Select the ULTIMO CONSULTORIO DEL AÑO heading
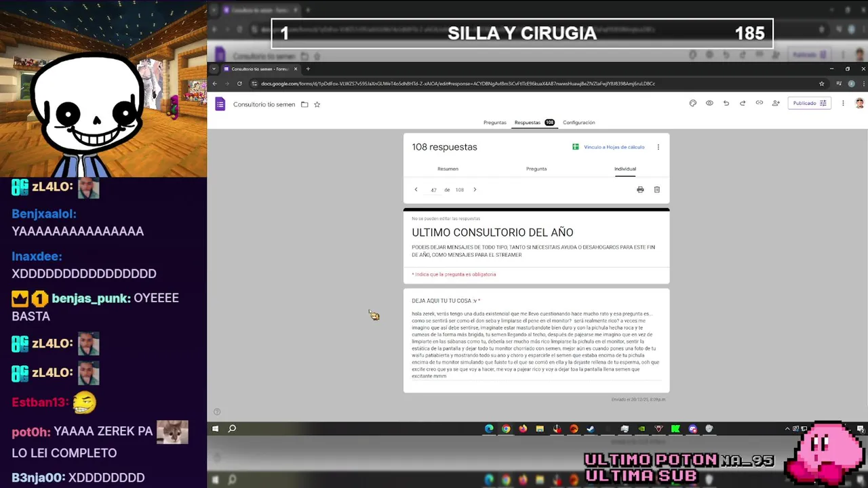The height and width of the screenshot is (488, 868). coord(492,232)
